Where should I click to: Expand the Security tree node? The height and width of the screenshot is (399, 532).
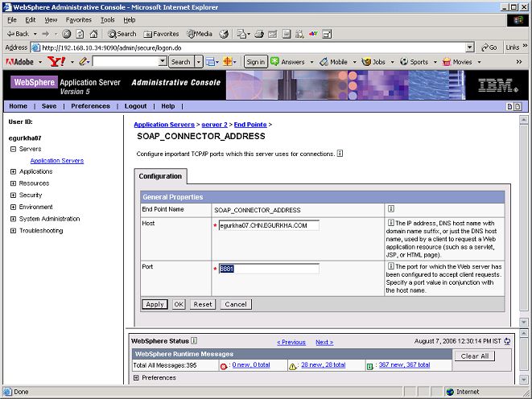[13, 195]
